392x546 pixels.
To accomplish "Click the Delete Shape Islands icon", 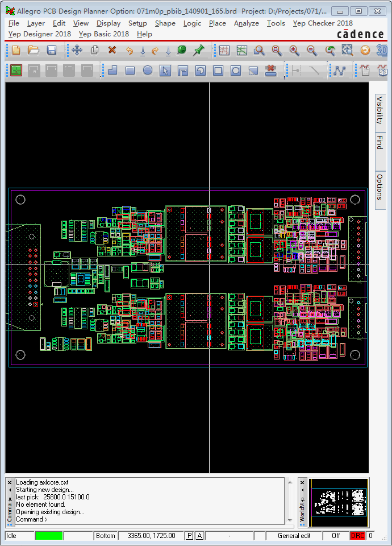I will coord(270,71).
